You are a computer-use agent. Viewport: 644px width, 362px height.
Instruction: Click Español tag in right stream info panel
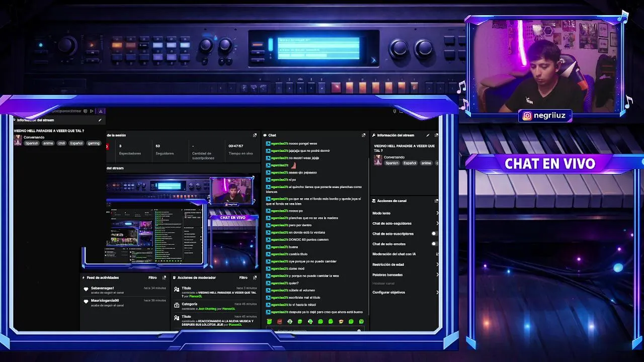coord(410,163)
